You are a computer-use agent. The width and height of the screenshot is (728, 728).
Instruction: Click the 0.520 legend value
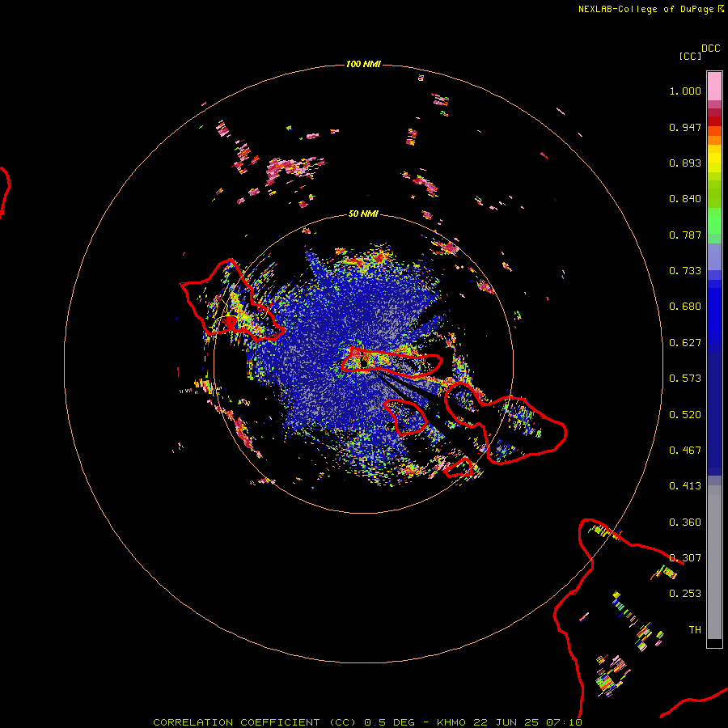(685, 415)
